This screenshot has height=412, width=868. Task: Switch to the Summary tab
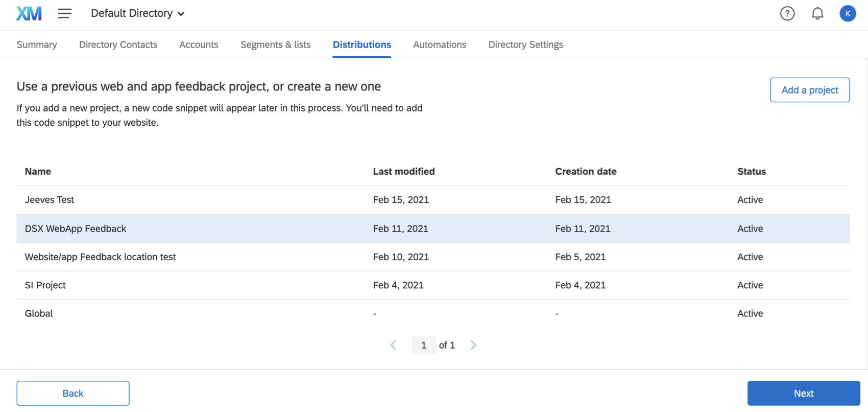click(x=37, y=44)
